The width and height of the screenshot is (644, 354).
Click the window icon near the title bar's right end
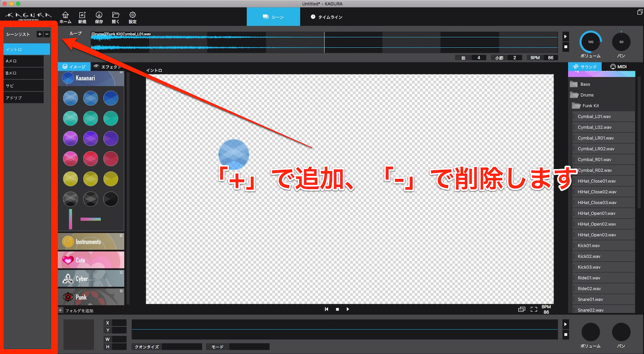tap(640, 12)
